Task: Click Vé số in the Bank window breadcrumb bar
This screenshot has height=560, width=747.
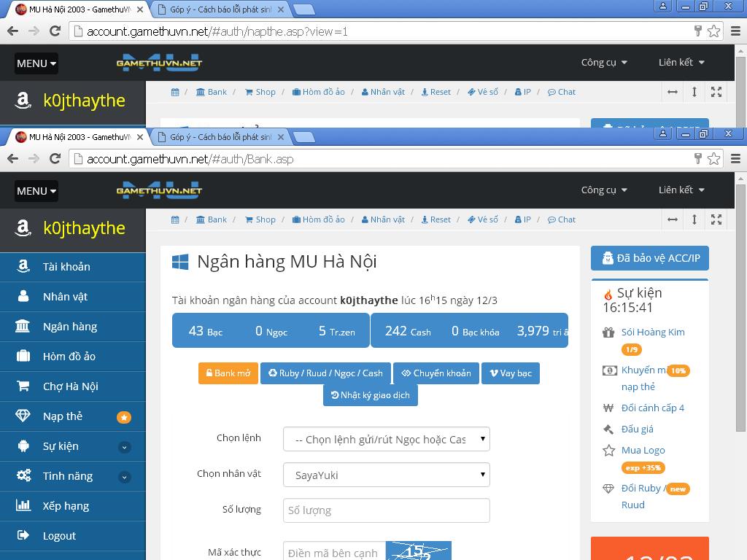Action: [x=483, y=219]
